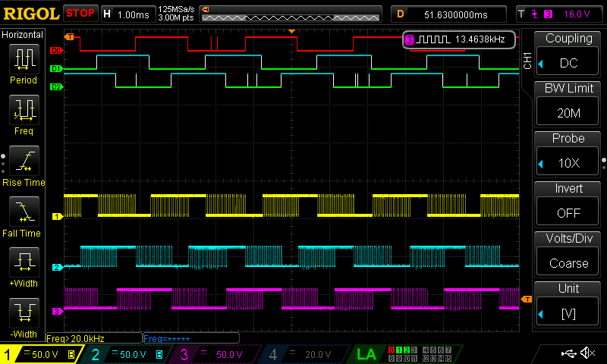Click the RIGOL logo
Viewport: 607px width, 364px height.
click(31, 14)
